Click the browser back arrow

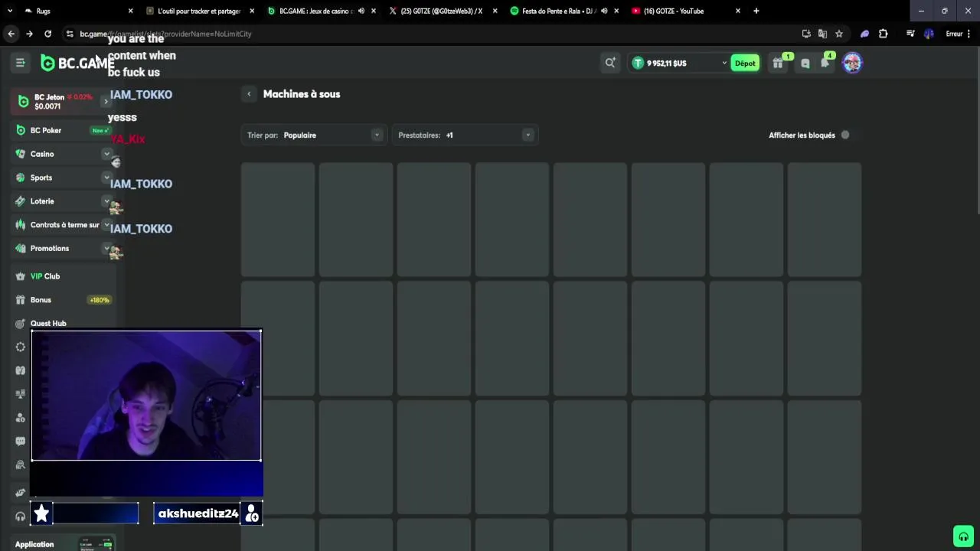(x=11, y=34)
